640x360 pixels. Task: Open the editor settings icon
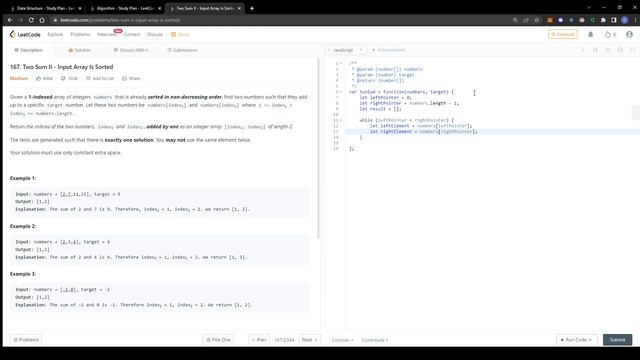[620, 50]
